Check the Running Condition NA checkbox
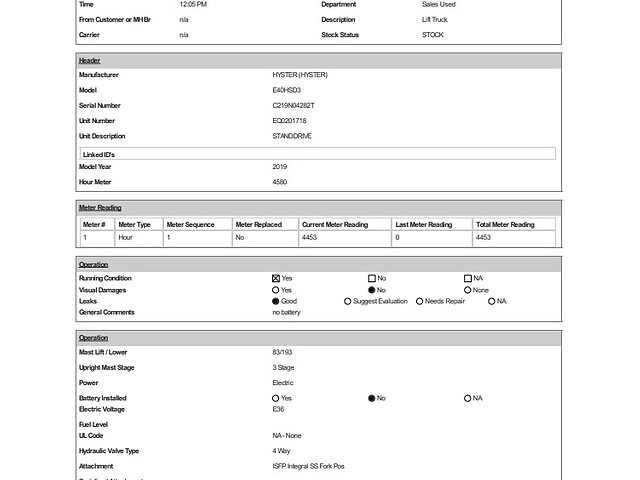640x480 pixels. (468, 278)
